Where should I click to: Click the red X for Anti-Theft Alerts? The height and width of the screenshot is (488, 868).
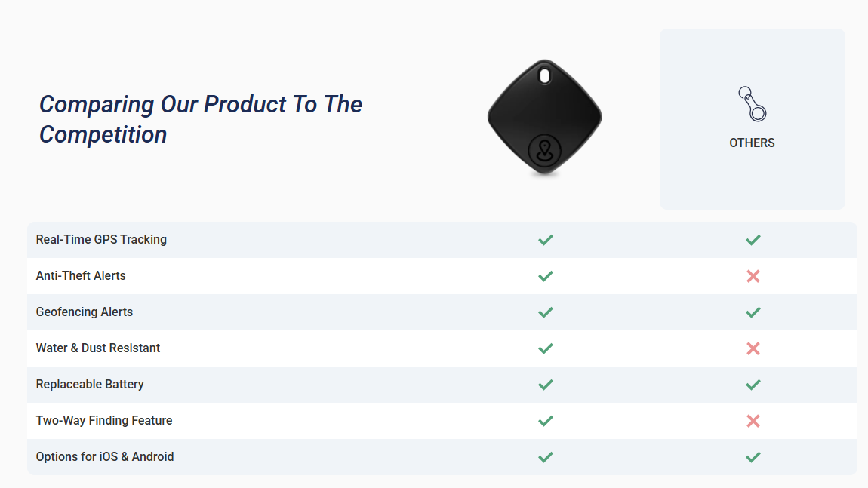pyautogui.click(x=753, y=276)
